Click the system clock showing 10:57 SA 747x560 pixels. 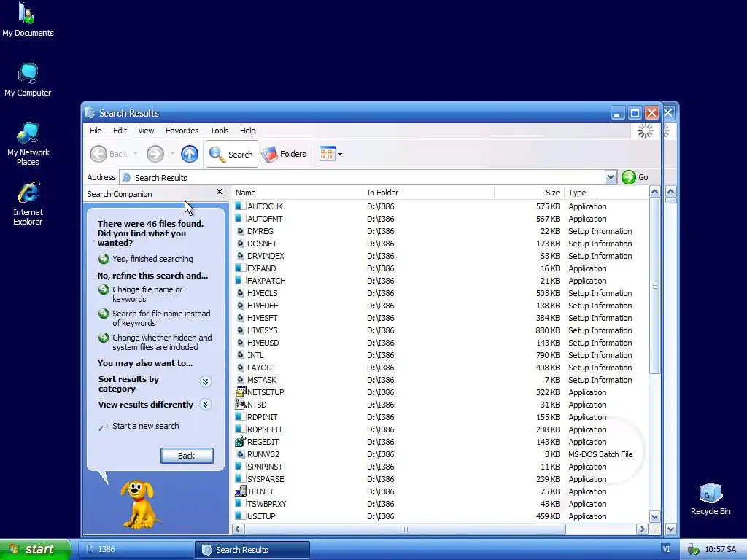[720, 549]
